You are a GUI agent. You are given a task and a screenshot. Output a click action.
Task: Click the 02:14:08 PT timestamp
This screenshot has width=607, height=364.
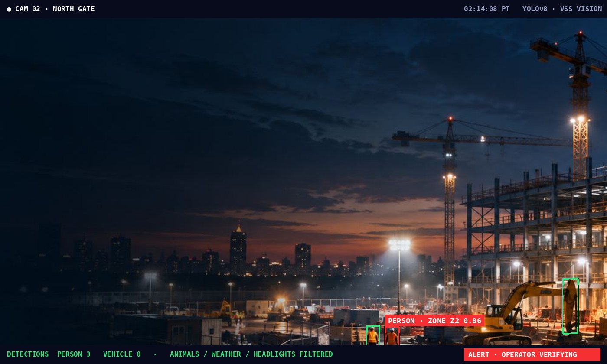[x=486, y=9]
